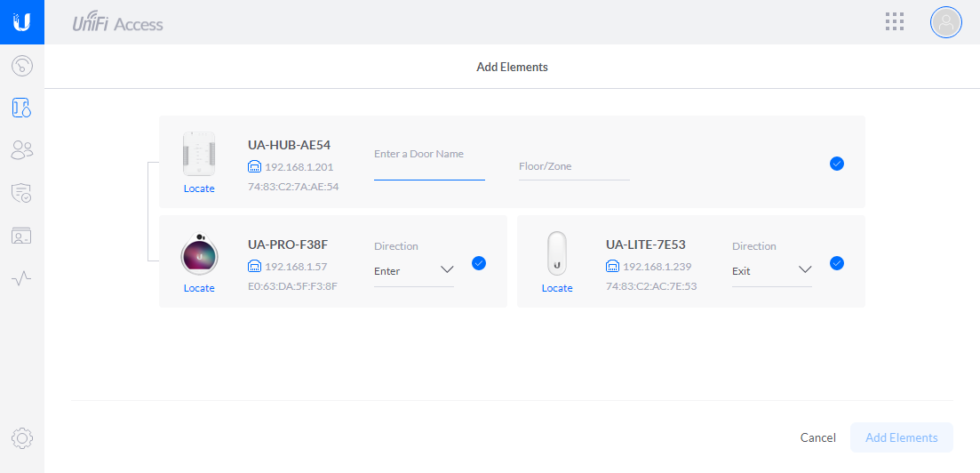Screen dimensions: 980x473
Task: Open the settings gear icon
Action: (x=22, y=437)
